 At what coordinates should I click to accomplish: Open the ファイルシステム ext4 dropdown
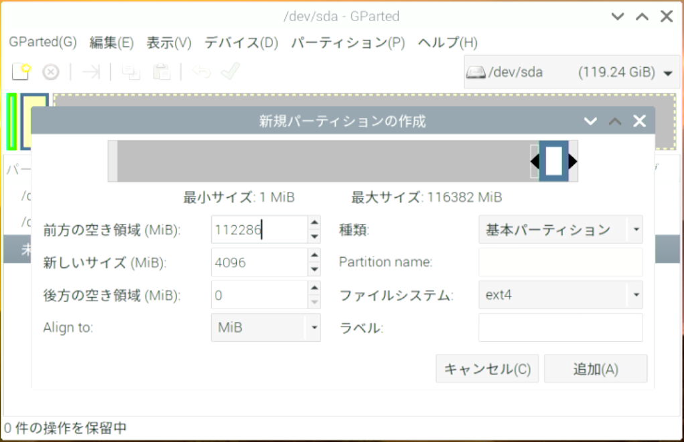(x=560, y=295)
